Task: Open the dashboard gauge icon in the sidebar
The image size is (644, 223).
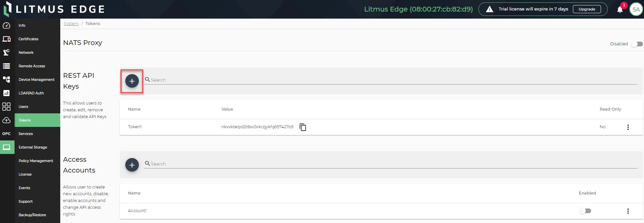Action: pyautogui.click(x=6, y=25)
